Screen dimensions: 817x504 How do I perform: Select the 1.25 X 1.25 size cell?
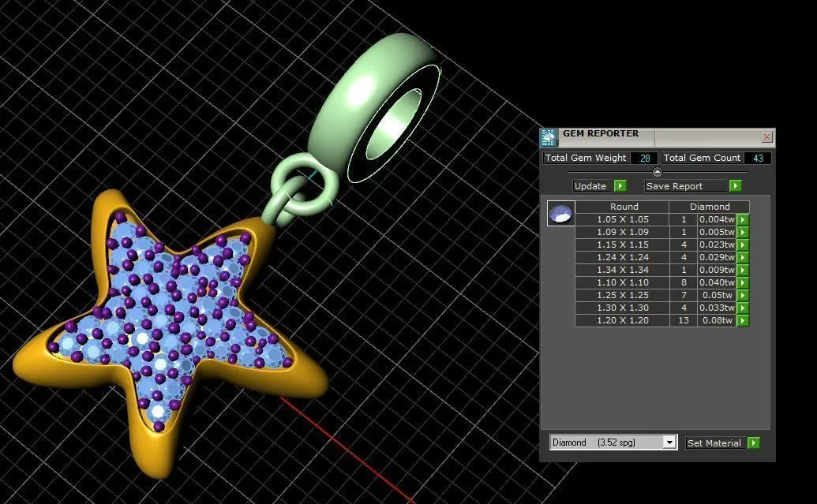click(x=623, y=295)
